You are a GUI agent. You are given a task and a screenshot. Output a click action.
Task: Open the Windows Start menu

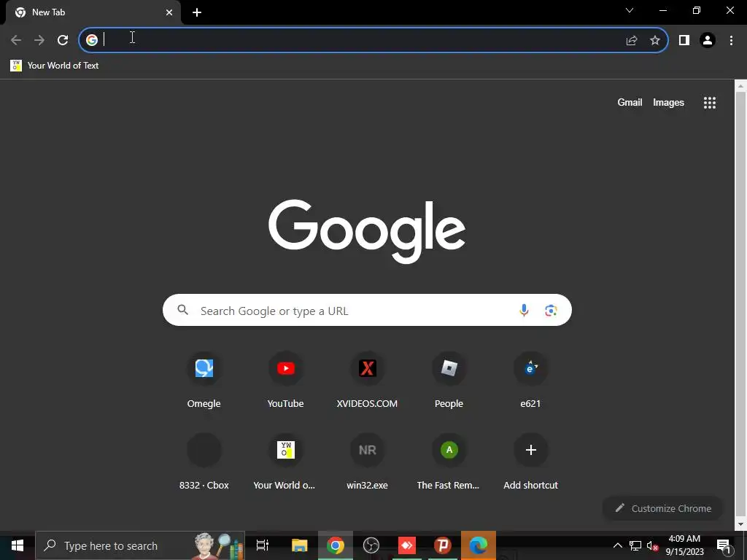coord(18,545)
